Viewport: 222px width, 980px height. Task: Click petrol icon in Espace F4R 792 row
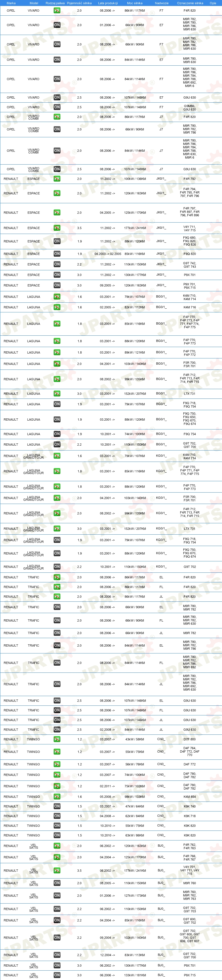click(57, 179)
